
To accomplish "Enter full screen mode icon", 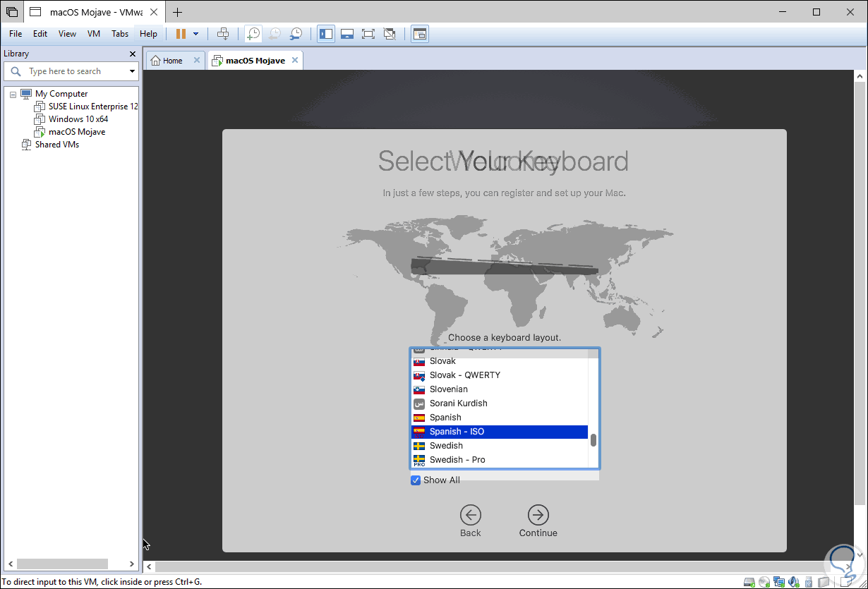I will (368, 34).
